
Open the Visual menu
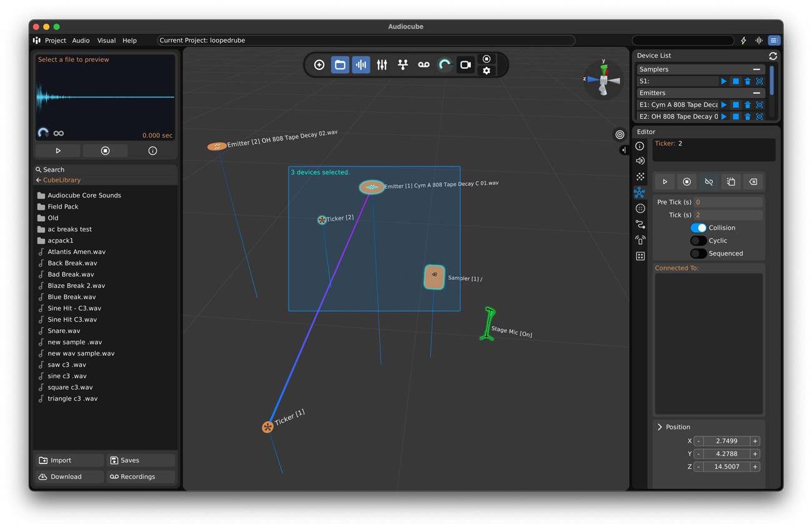pyautogui.click(x=106, y=41)
